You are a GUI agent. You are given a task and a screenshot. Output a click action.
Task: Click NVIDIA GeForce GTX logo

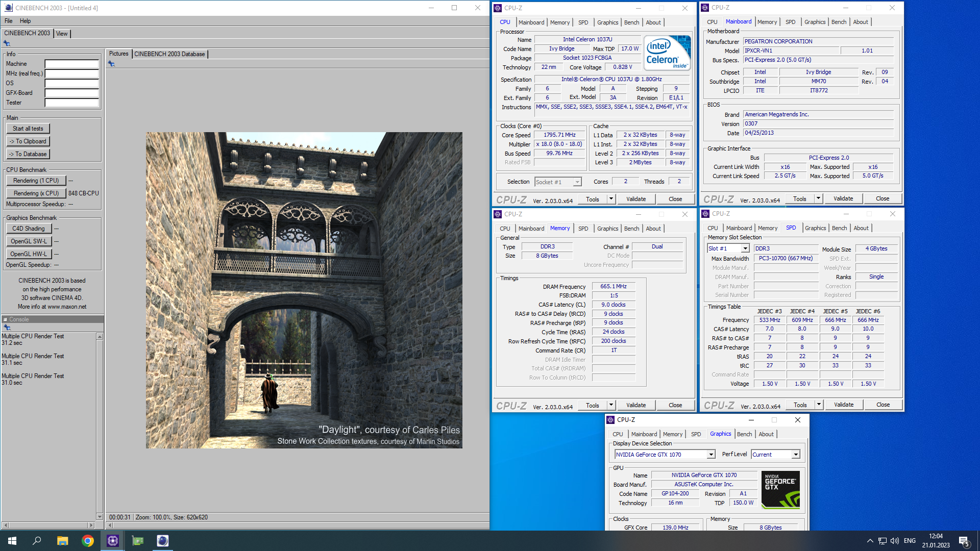[780, 490]
